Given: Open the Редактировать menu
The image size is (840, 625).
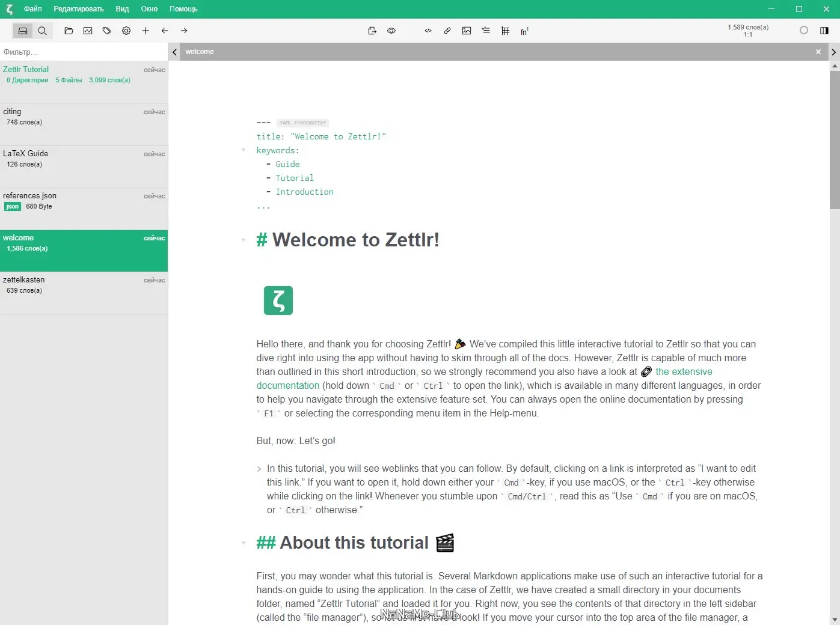Looking at the screenshot, I should [79, 9].
